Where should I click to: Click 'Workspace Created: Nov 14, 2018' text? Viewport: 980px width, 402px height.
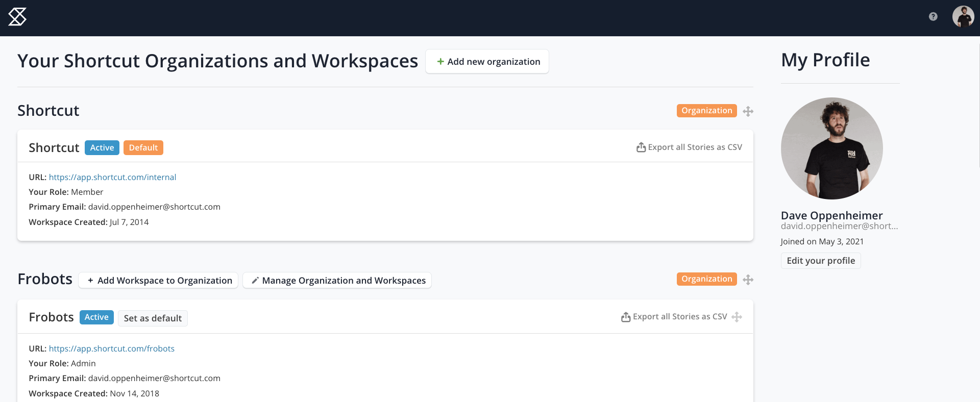pyautogui.click(x=94, y=393)
